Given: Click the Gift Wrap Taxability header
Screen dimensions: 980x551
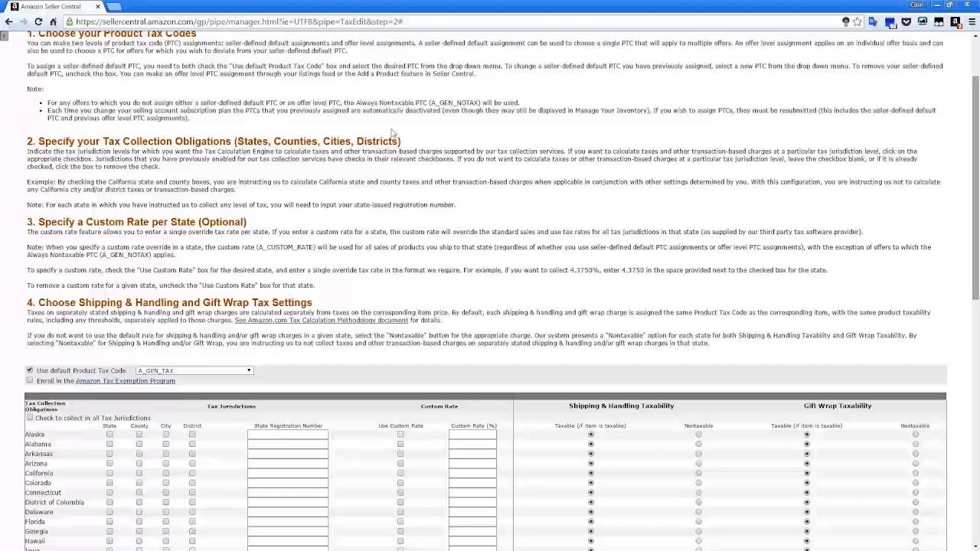Looking at the screenshot, I should pyautogui.click(x=838, y=406).
